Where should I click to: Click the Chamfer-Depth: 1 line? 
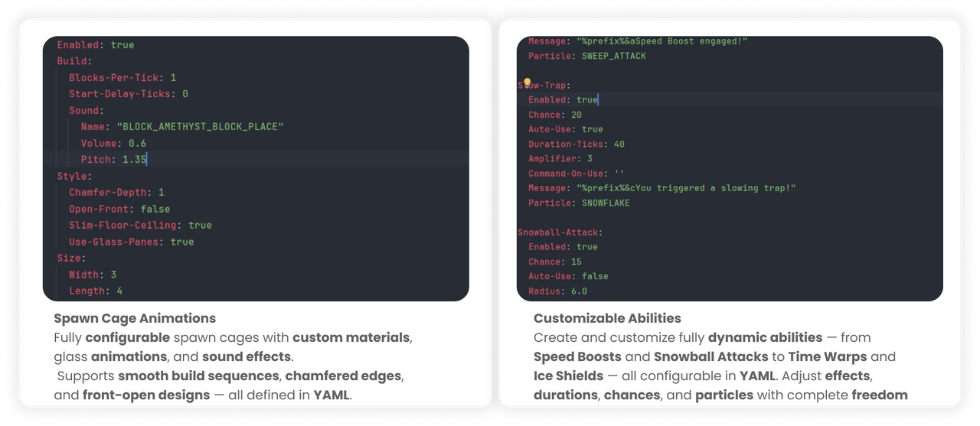(x=116, y=192)
